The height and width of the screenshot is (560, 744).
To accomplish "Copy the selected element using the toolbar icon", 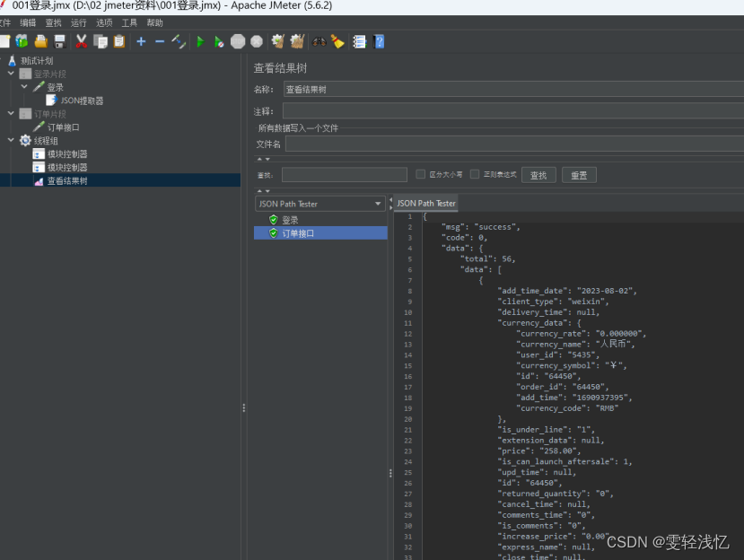I will [101, 42].
